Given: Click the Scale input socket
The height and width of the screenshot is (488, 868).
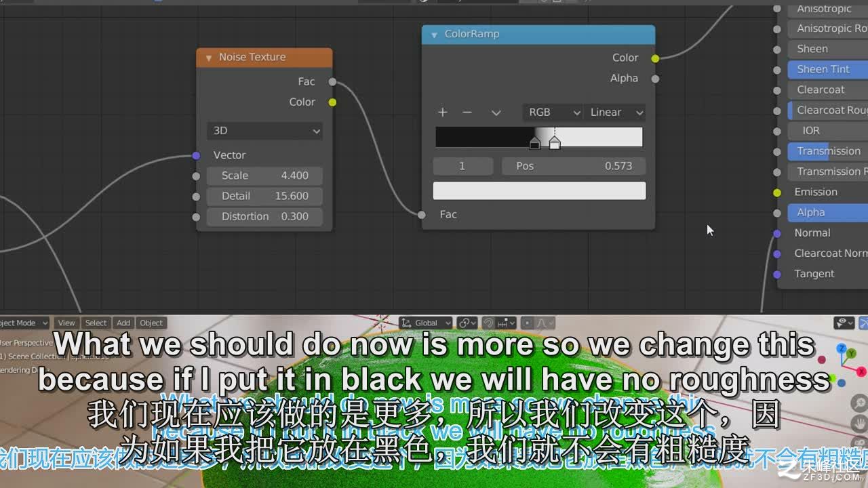Looking at the screenshot, I should pos(196,176).
